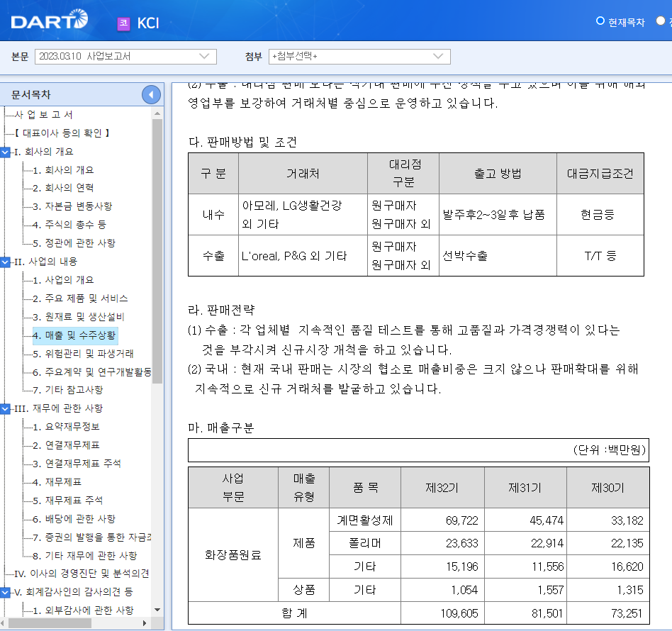Click 69,722 cell for 계면활성제
Screen dimensions: 672x631
pos(443,520)
